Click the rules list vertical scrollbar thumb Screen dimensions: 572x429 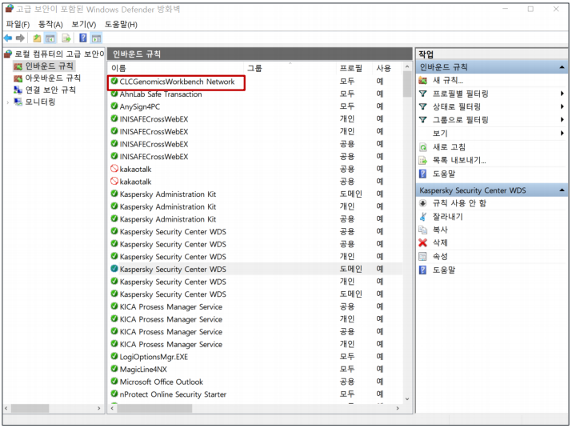click(x=407, y=84)
